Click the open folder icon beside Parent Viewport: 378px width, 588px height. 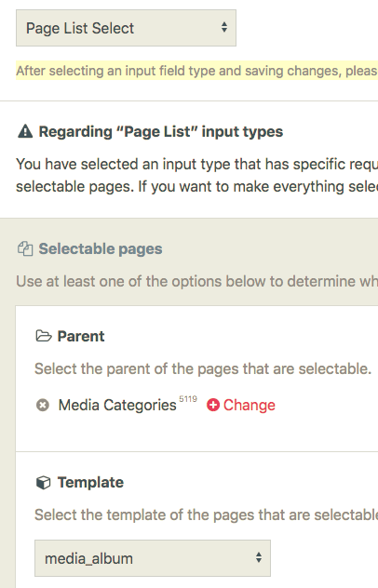44,336
